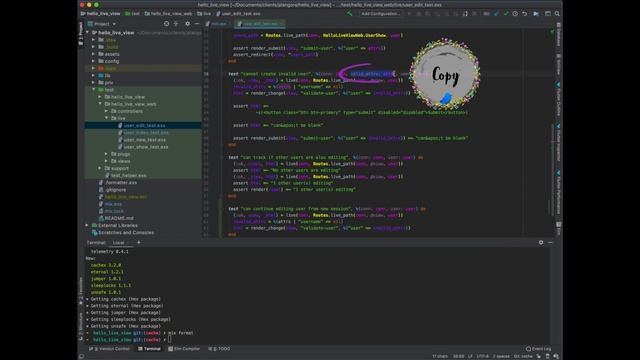
Task: Open Project panel settings gear
Action: coord(187,24)
